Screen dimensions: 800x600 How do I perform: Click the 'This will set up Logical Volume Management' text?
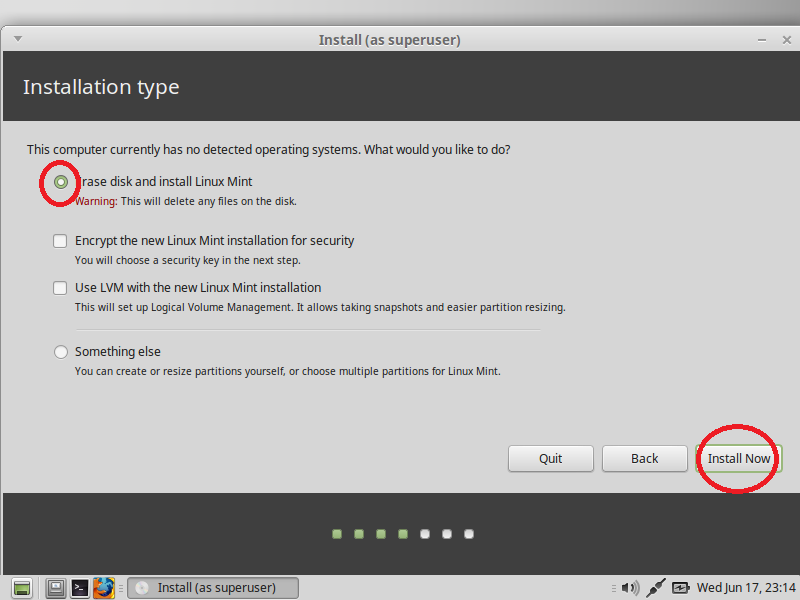pos(320,308)
